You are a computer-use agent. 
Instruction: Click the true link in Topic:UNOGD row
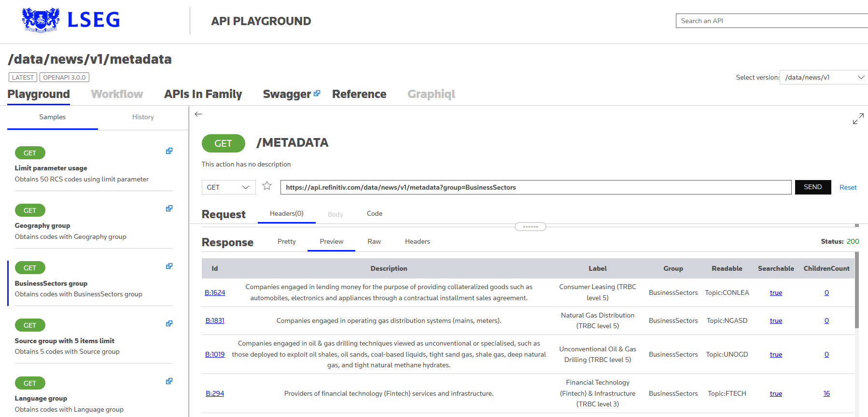(x=776, y=354)
